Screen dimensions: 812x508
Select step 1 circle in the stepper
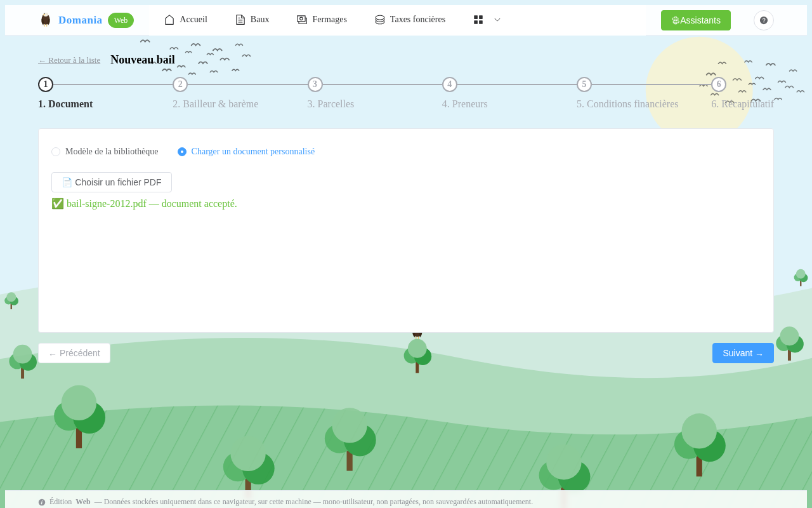pyautogui.click(x=46, y=84)
